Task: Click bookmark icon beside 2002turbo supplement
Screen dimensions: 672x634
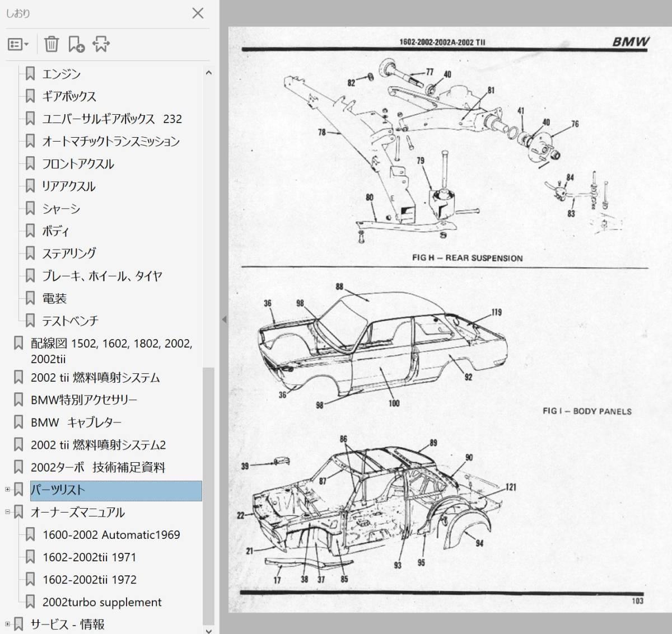Action: click(x=30, y=602)
